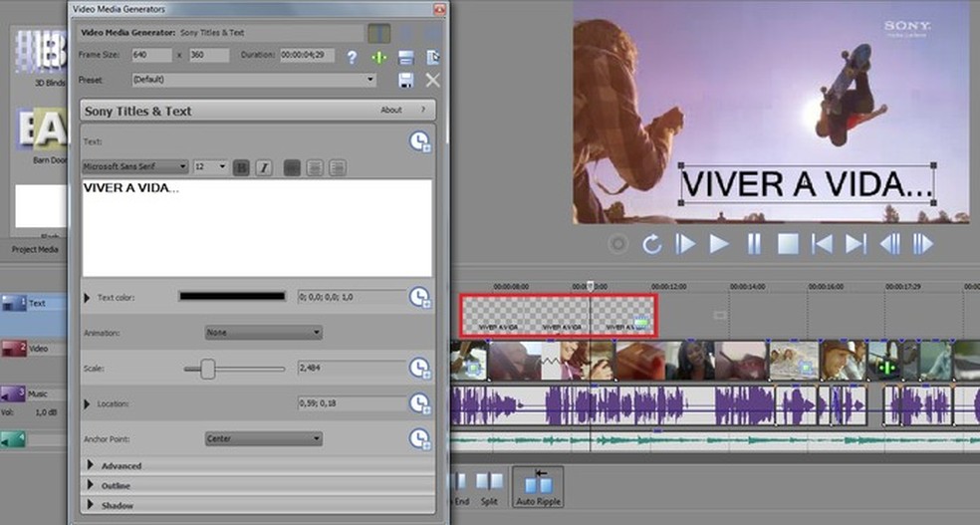Click About in the Sony Titles & Text header

(x=391, y=110)
